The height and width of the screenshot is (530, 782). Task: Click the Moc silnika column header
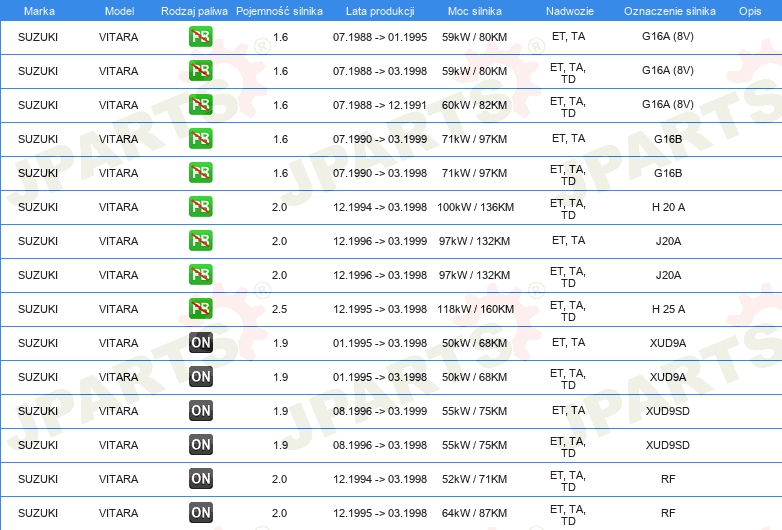click(x=474, y=11)
